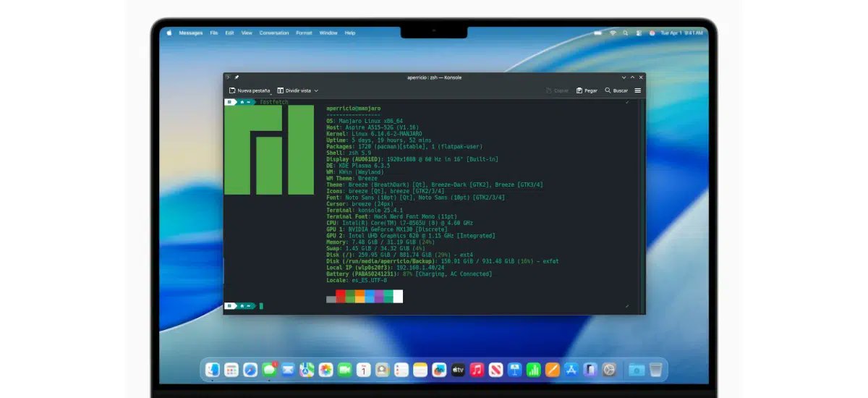Open the File menu
This screenshot has width=868, height=398.
tap(214, 33)
